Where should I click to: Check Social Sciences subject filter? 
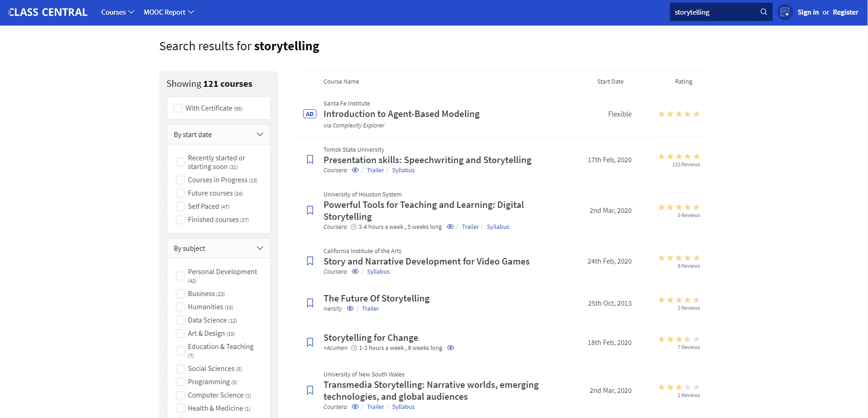(180, 369)
